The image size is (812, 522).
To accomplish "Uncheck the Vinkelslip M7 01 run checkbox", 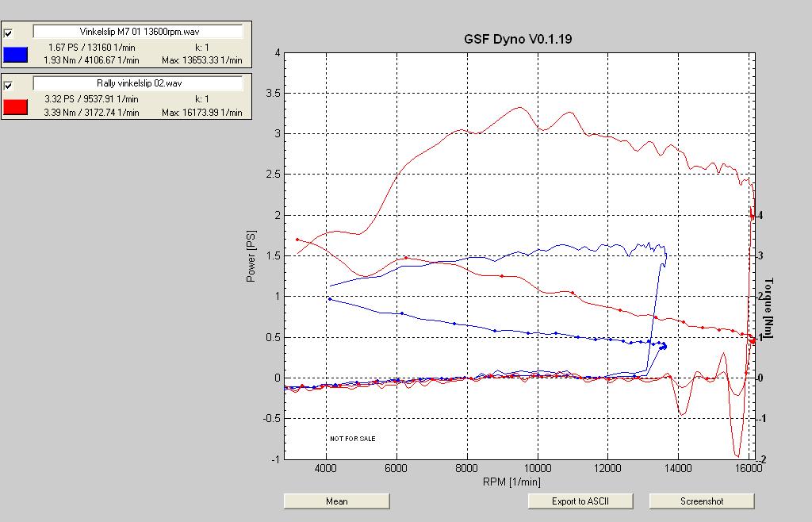I will [x=9, y=33].
